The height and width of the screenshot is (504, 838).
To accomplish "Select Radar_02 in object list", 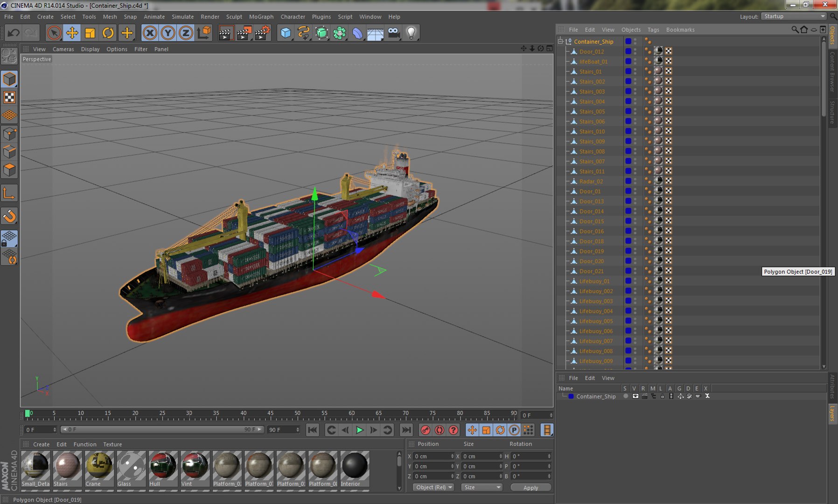I will pyautogui.click(x=591, y=181).
